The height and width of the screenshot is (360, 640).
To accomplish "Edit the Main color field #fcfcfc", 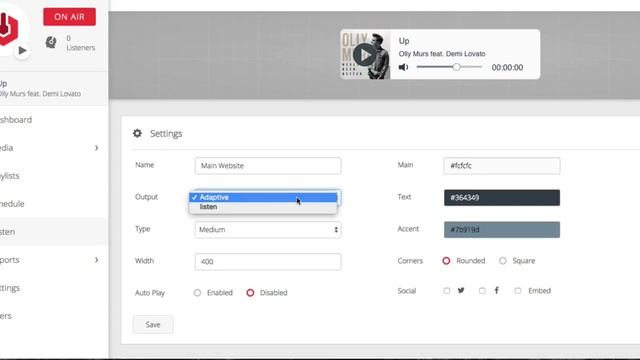I will (x=502, y=166).
